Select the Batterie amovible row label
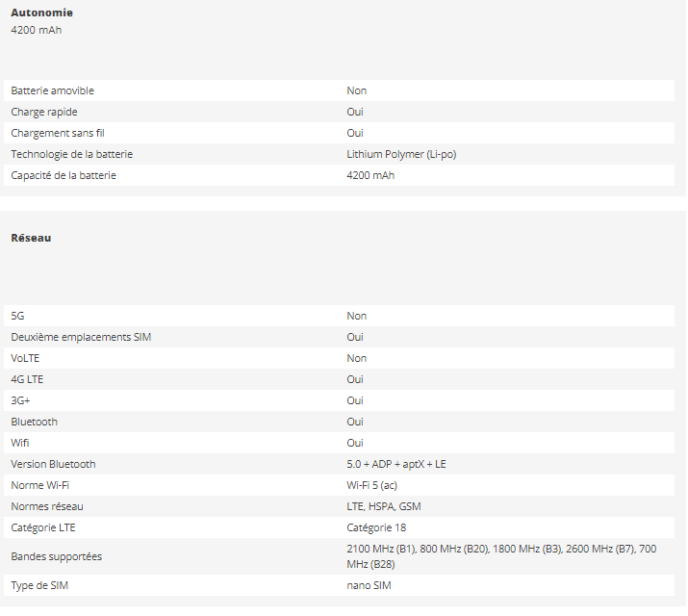Screen dimensions: 688x616 tap(53, 90)
